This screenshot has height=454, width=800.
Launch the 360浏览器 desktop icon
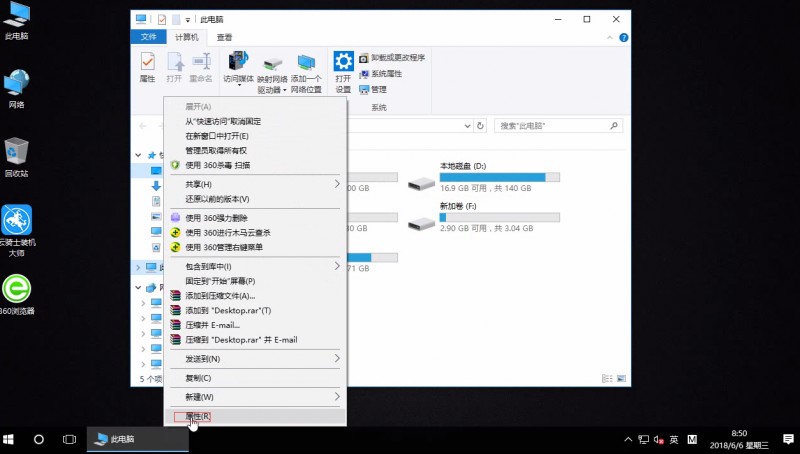pos(17,294)
